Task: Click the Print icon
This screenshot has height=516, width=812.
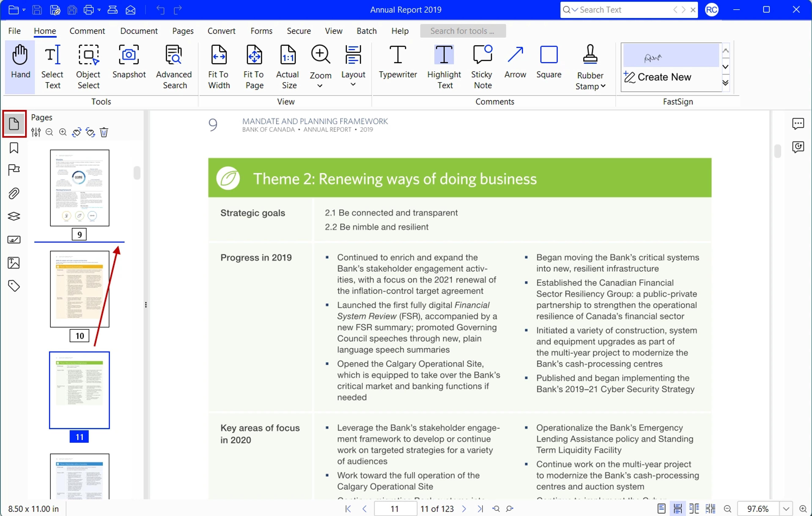Action: 89,10
